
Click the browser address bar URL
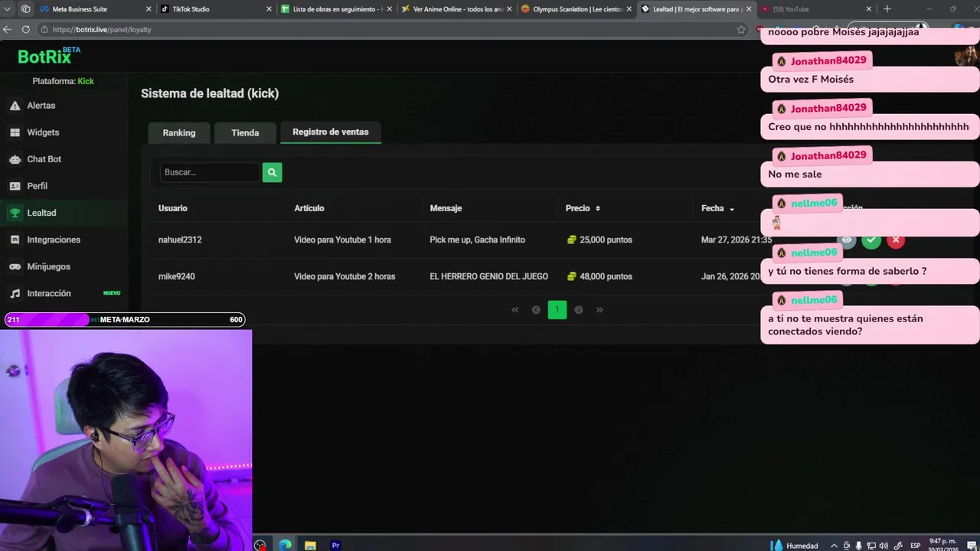coord(102,29)
